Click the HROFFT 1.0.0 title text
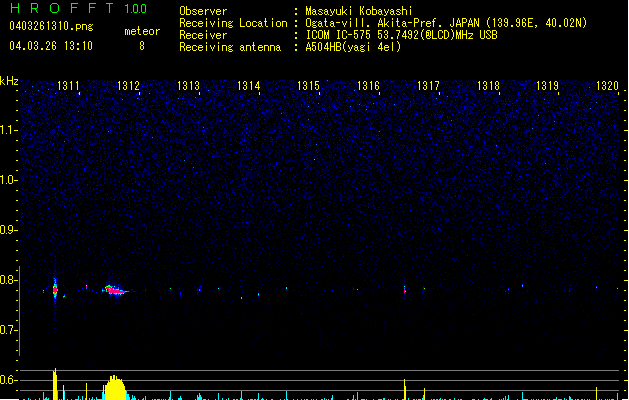The image size is (629, 400). [x=79, y=8]
